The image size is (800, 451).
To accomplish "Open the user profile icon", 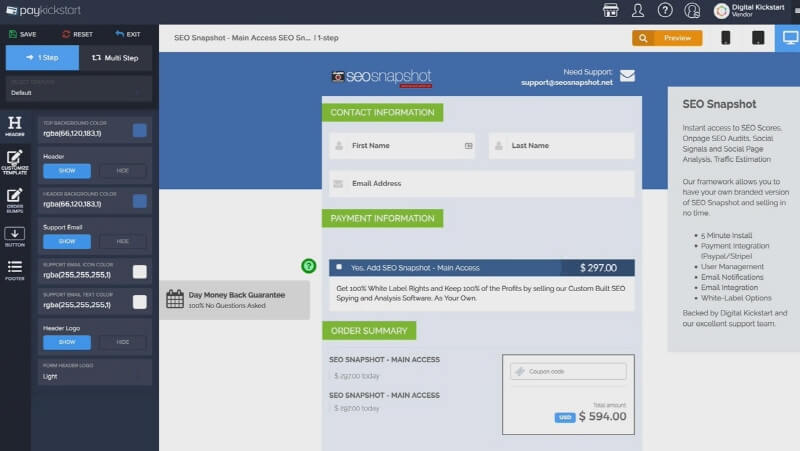I will (638, 10).
